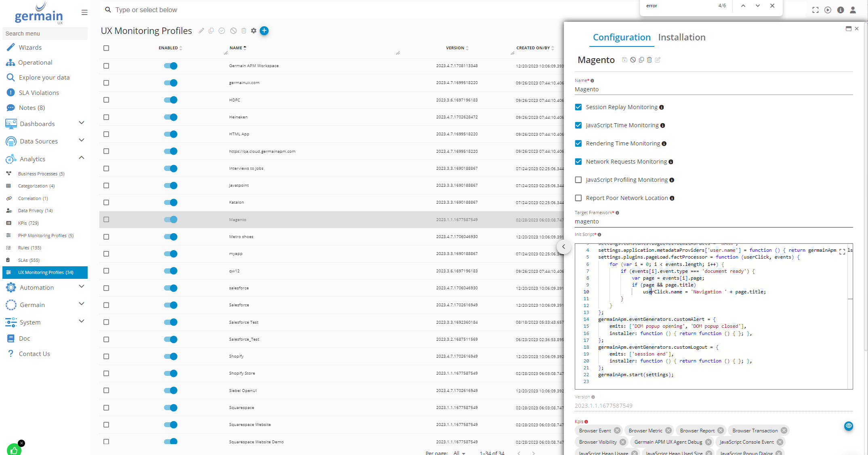Open the table settings gear icon
868x455 pixels.
click(x=254, y=31)
